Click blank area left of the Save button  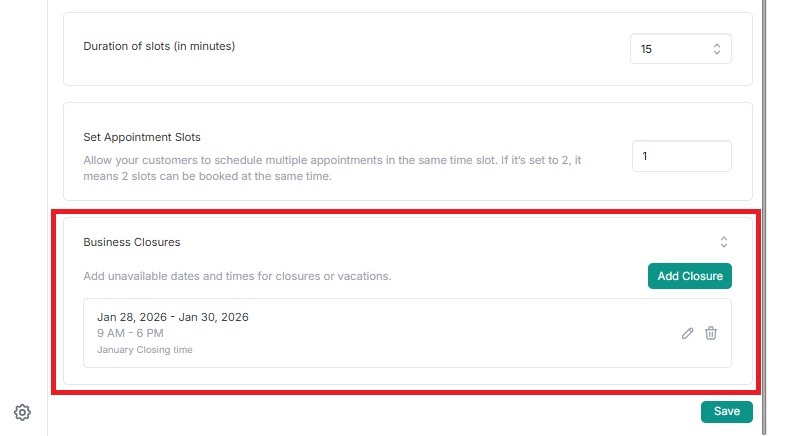[400, 411]
